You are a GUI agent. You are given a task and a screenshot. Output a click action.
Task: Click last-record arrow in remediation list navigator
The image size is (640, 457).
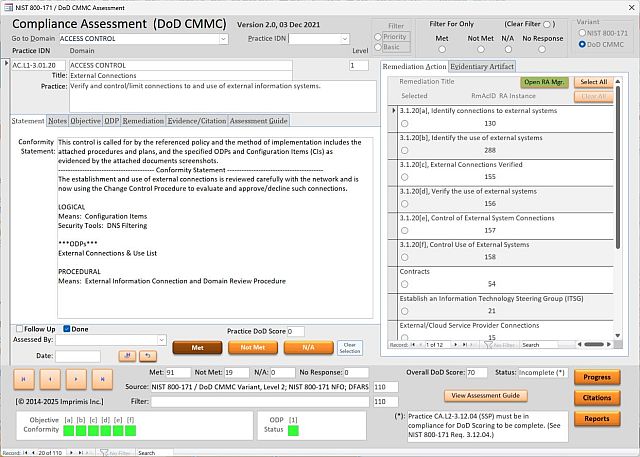click(x=464, y=345)
